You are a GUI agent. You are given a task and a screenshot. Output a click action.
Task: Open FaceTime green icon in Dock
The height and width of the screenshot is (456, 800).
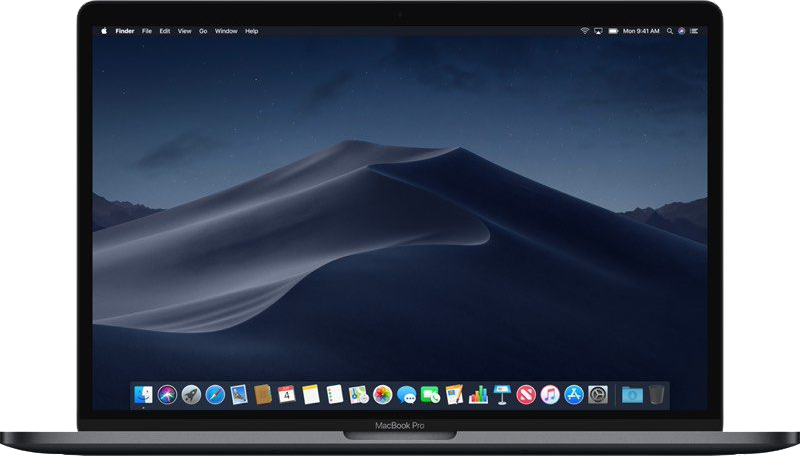[x=430, y=395]
